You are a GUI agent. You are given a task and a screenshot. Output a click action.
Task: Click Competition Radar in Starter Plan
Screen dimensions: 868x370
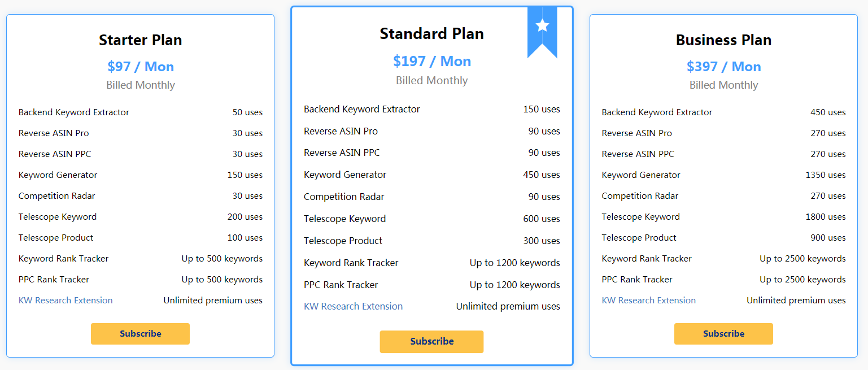(x=56, y=196)
